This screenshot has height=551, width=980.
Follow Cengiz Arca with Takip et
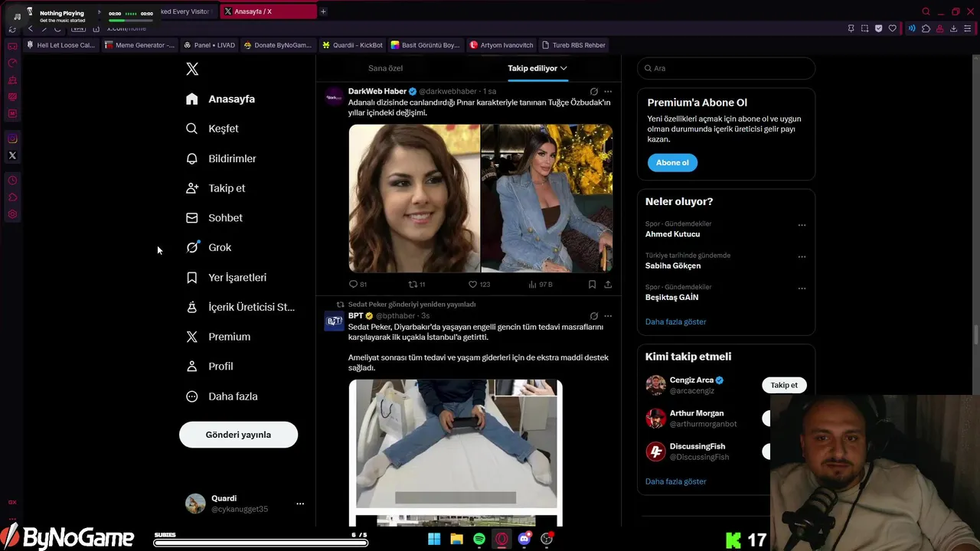784,385
